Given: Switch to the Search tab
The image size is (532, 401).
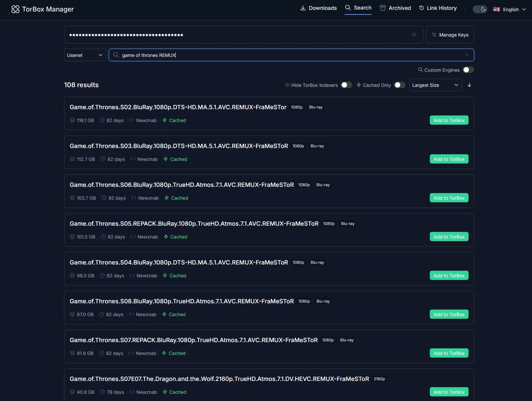Looking at the screenshot, I should (358, 8).
